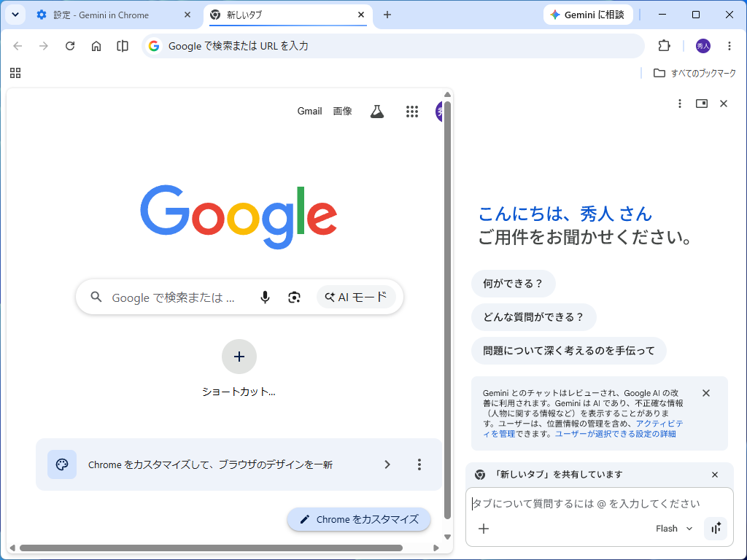The image size is (747, 560).
Task: Click the search magnifier icon
Action: click(96, 297)
